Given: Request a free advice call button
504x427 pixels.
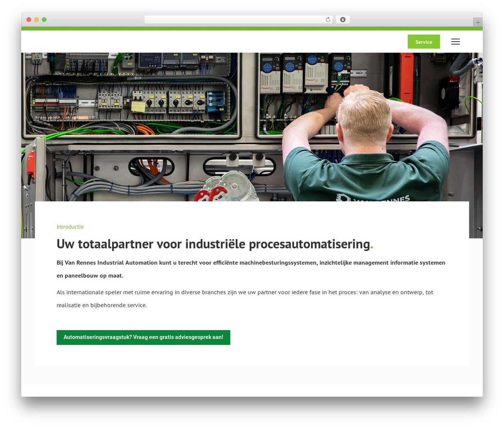Looking at the screenshot, I should click(x=143, y=337).
